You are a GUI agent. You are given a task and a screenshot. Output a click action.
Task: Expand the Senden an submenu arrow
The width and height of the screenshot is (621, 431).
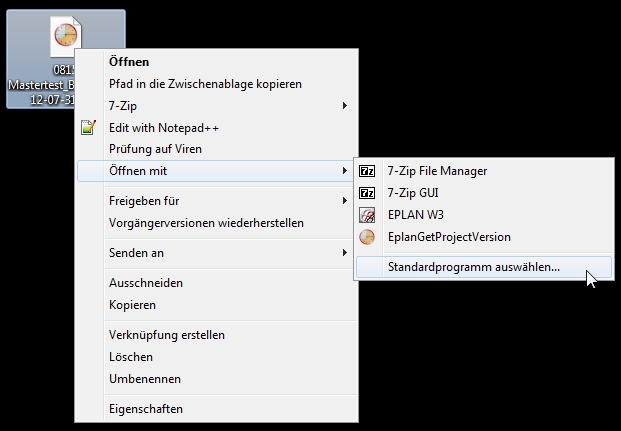tap(344, 253)
